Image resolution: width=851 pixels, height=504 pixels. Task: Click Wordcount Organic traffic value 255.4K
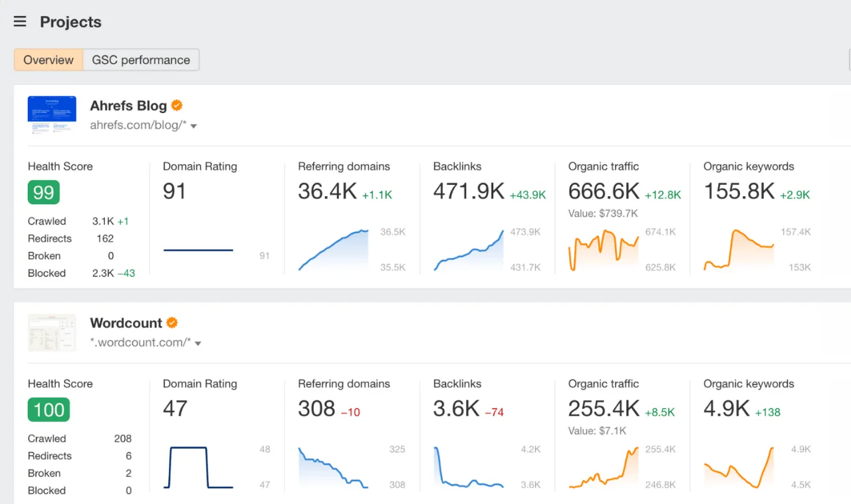pyautogui.click(x=604, y=408)
